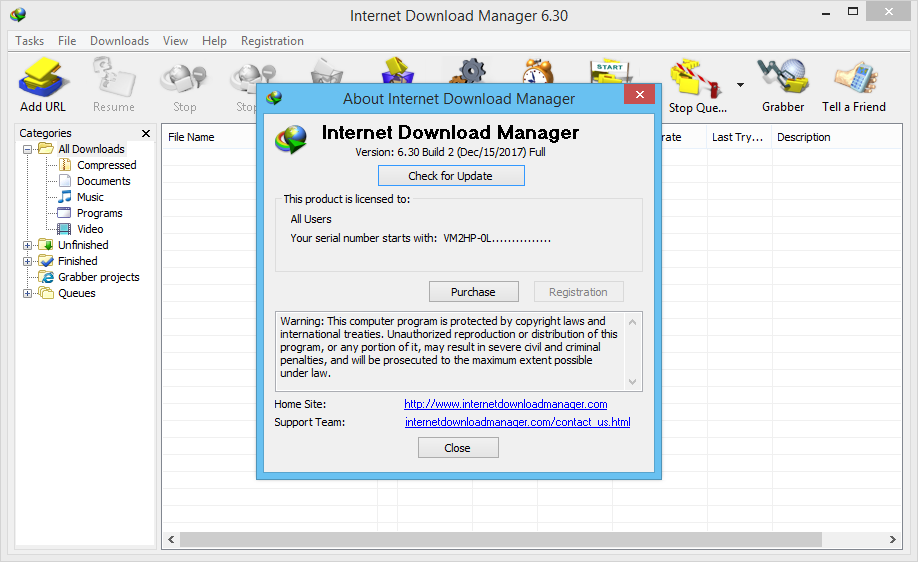Click the 'Version: 6.30 Build 2' text
This screenshot has width=918, height=562.
tap(451, 152)
